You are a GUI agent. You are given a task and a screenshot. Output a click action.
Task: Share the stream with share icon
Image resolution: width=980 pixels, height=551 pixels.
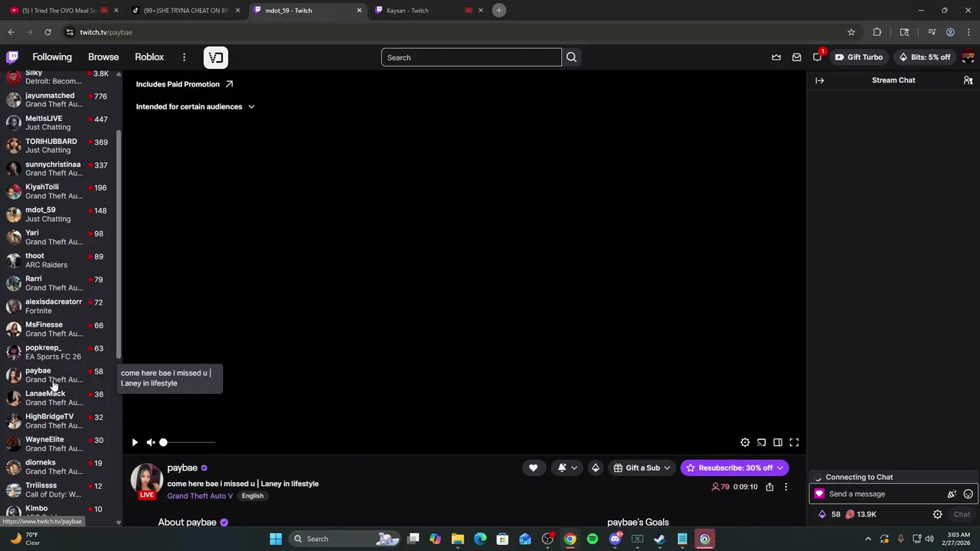point(769,487)
